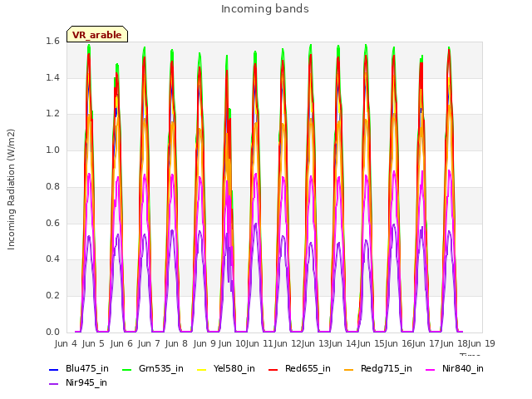Click the purple Nir945_in legend swatch
The width and height of the screenshot is (532, 399).
click(x=53, y=384)
